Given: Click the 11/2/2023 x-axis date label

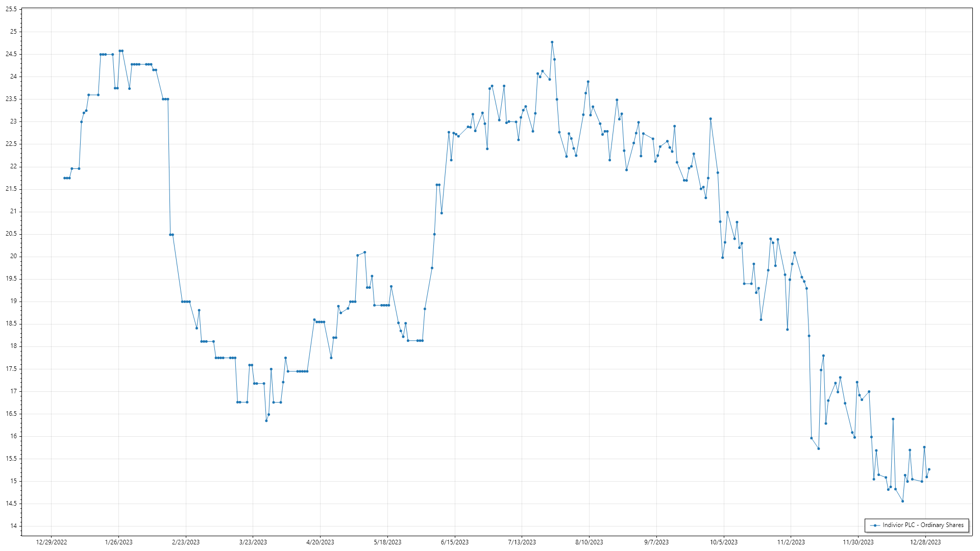Looking at the screenshot, I should [x=791, y=542].
